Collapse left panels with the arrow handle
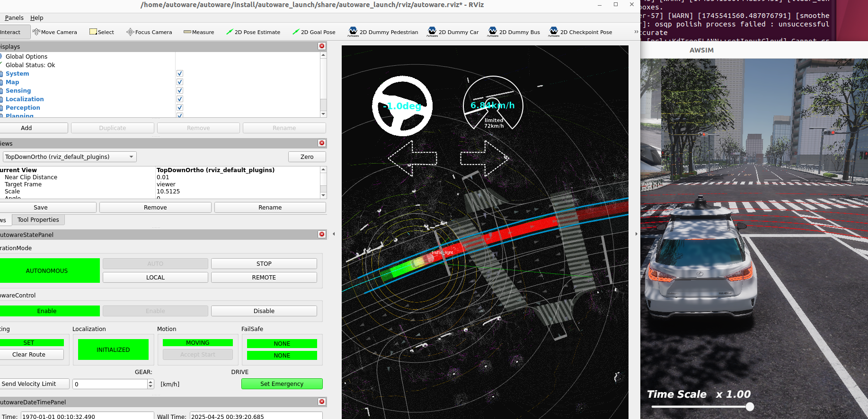Image resolution: width=868 pixels, height=419 pixels. pyautogui.click(x=334, y=234)
